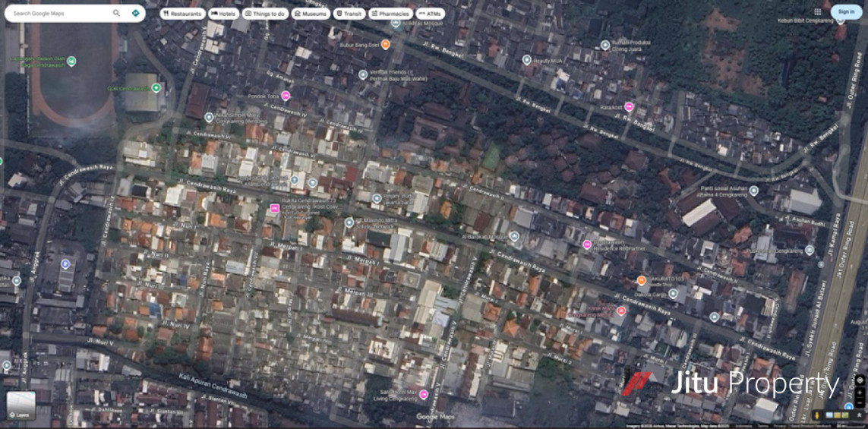868x429 pixels.
Task: Click the search magnifier icon
Action: (116, 13)
